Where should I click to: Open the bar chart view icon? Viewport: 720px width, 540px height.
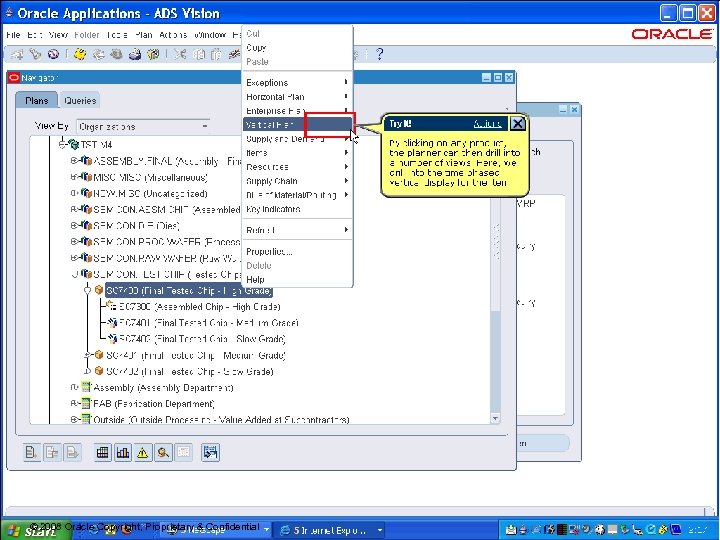123,453
